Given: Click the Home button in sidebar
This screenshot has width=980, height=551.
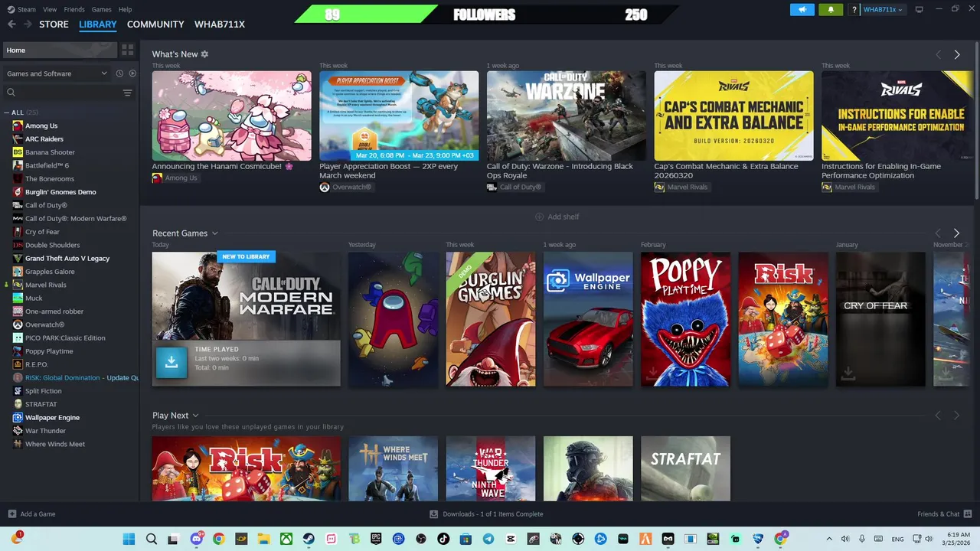Looking at the screenshot, I should 60,50.
